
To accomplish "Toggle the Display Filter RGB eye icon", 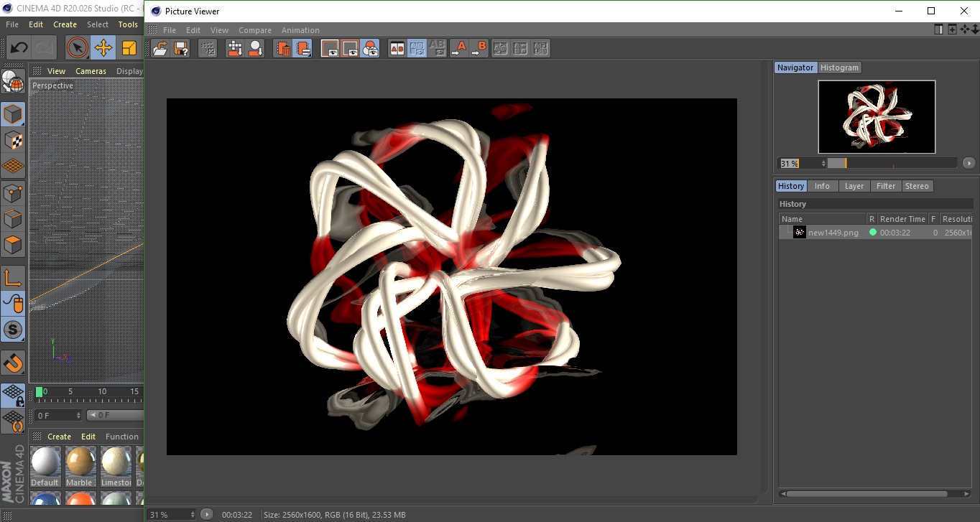I will pyautogui.click(x=370, y=49).
